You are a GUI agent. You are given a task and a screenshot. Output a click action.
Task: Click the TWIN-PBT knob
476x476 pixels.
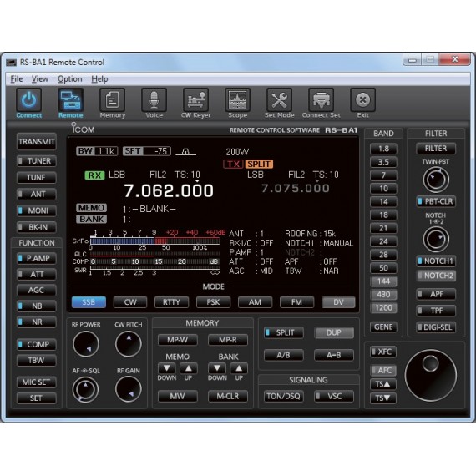point(436,179)
